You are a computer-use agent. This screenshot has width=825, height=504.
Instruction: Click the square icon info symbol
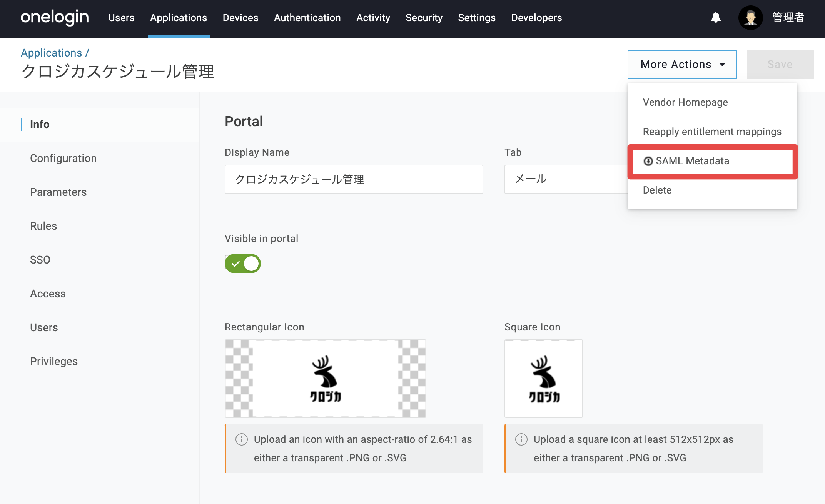[521, 439]
